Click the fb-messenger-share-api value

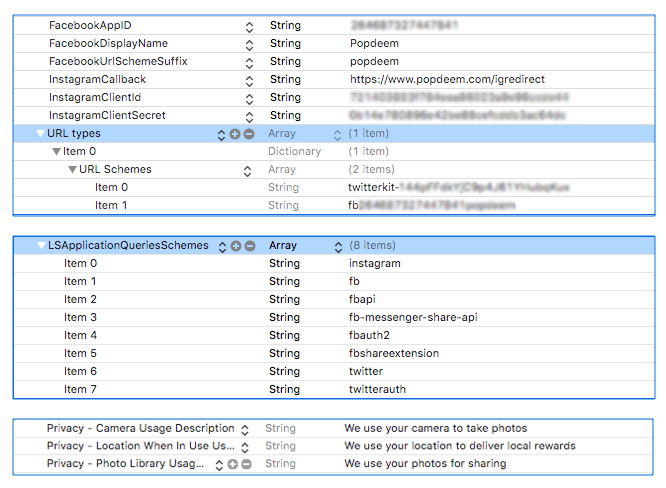point(413,317)
